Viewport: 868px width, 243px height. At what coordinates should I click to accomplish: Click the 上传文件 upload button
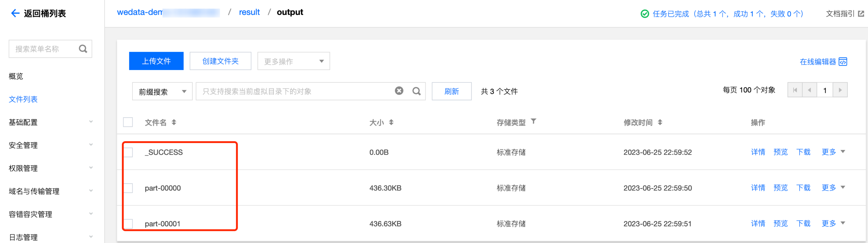pyautogui.click(x=156, y=61)
